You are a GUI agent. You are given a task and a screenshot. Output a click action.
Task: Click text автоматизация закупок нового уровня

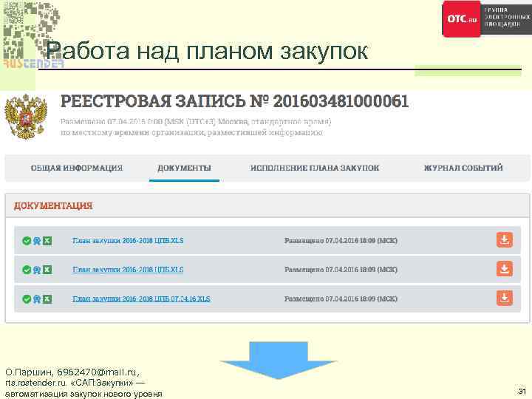tap(83, 395)
